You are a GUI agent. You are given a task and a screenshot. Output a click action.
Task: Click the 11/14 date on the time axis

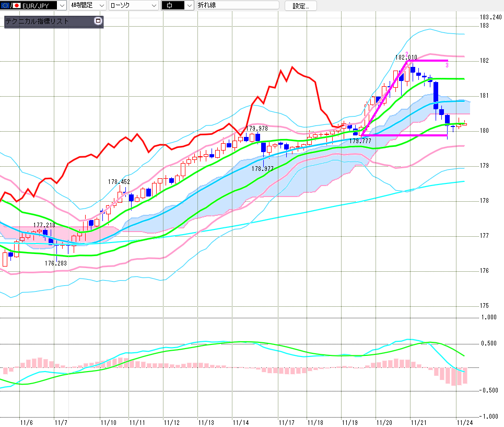tap(241, 421)
